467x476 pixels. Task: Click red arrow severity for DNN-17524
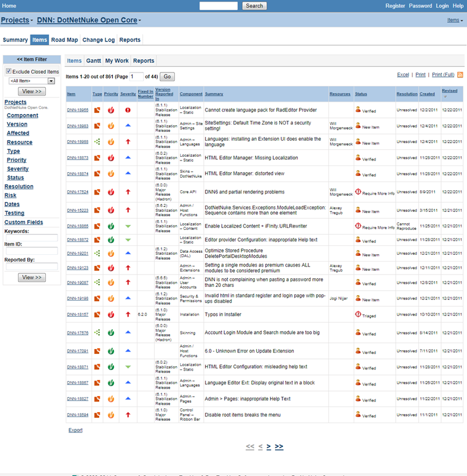128,192
